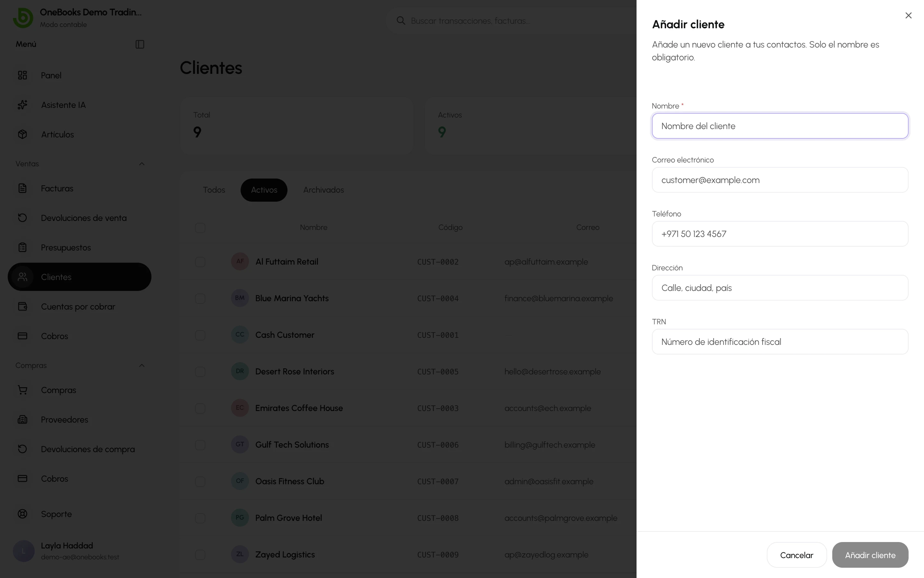Image resolution: width=924 pixels, height=578 pixels.
Task: Click the OneBooks logo icon
Action: [x=23, y=18]
